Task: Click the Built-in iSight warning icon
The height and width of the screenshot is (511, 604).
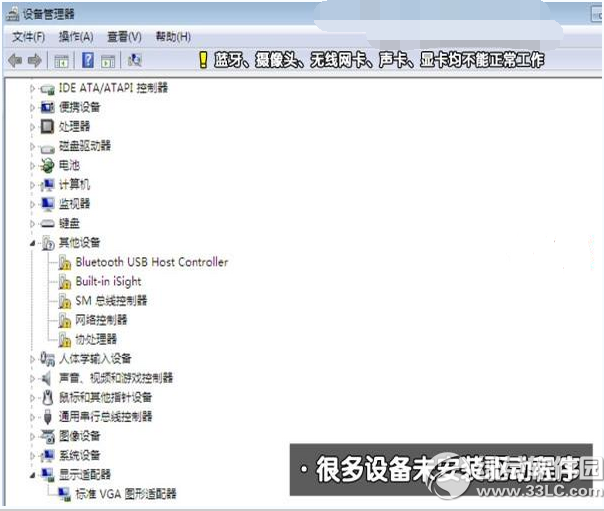Action: click(65, 281)
